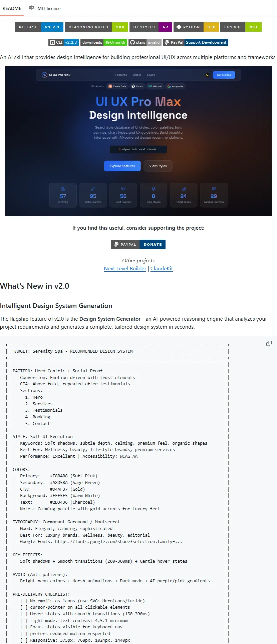Click the What's New in v2.0 heading
This screenshot has width=277, height=644.
[x=35, y=286]
